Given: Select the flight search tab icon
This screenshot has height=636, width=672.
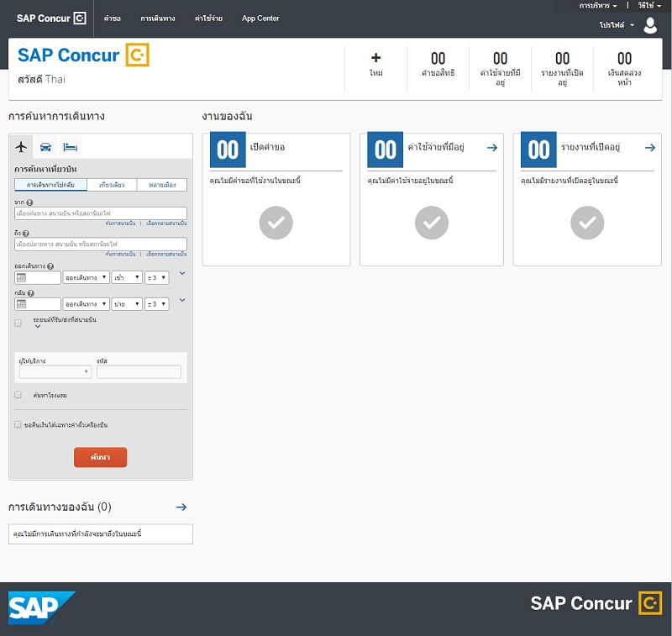Looking at the screenshot, I should 22,147.
